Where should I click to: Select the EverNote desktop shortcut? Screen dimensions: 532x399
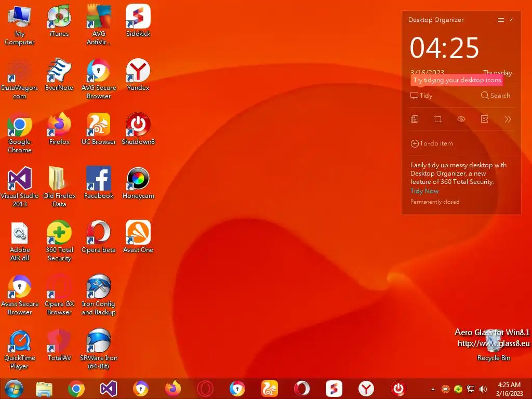point(59,75)
